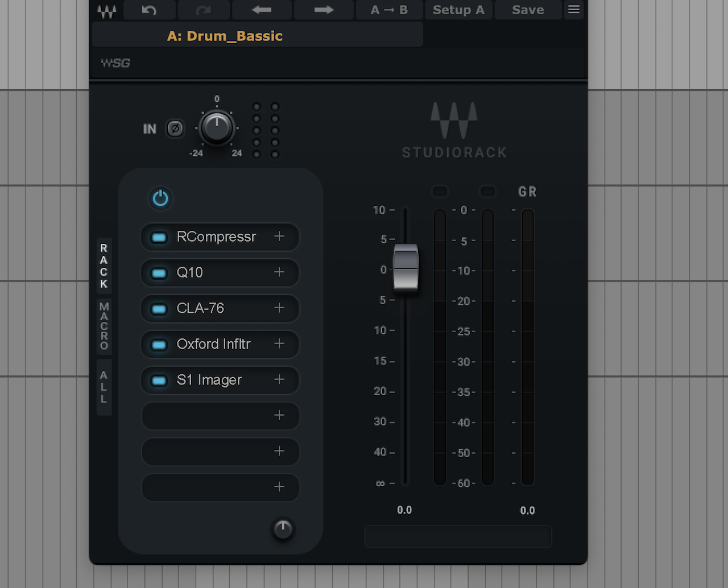Viewport: 728px width, 588px height.
Task: Click the GR meter label
Action: pos(527,192)
